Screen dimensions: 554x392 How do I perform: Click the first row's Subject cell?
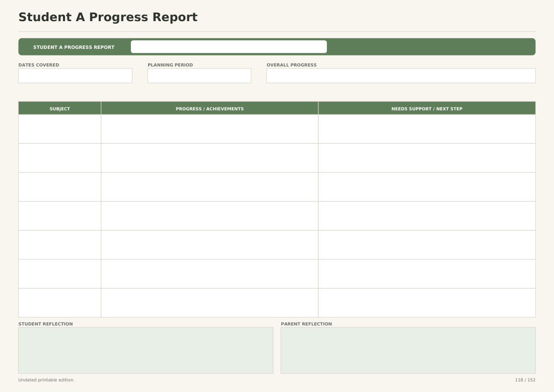point(60,129)
